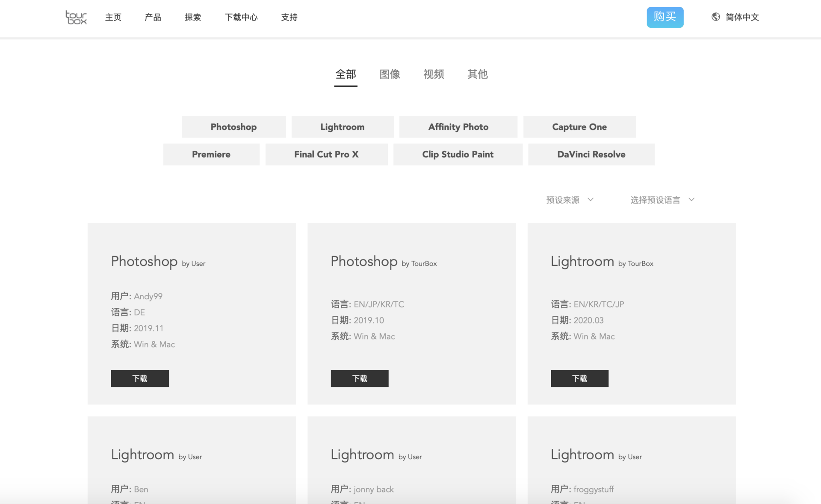Click the 选择预设语言 chevron arrow
This screenshot has height=504, width=821.
[x=691, y=200]
